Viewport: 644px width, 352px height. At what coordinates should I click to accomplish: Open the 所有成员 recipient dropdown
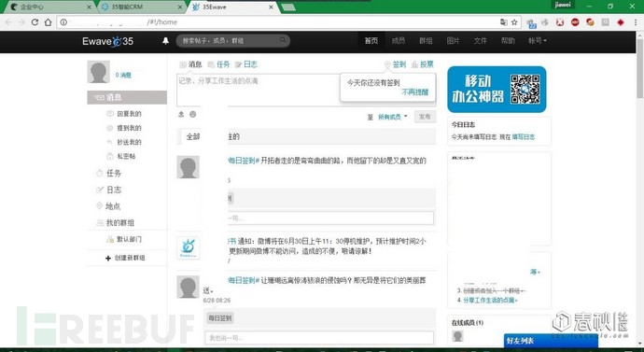point(393,117)
